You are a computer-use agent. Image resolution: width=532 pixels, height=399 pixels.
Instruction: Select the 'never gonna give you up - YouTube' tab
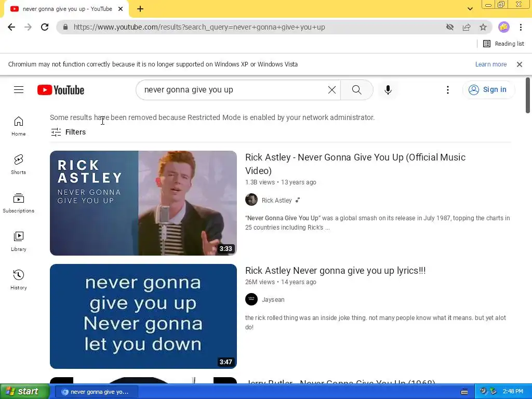pos(67,9)
